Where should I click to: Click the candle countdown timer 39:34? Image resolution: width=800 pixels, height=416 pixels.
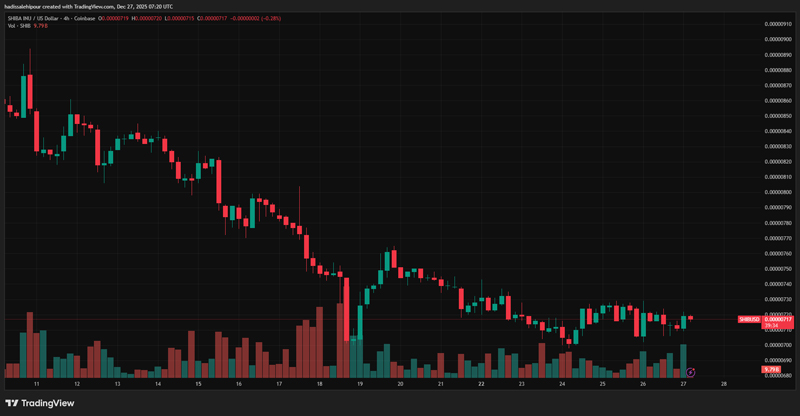771,325
